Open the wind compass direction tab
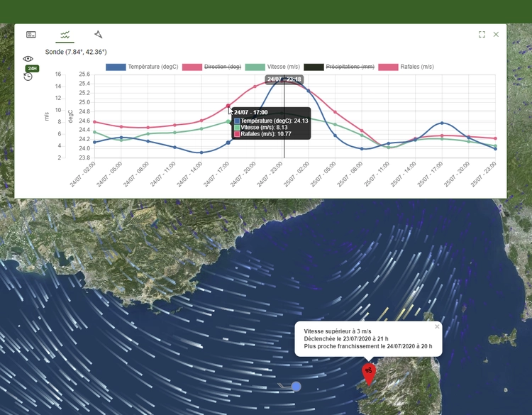Screen dimensions: 532x415 pyautogui.click(x=99, y=34)
